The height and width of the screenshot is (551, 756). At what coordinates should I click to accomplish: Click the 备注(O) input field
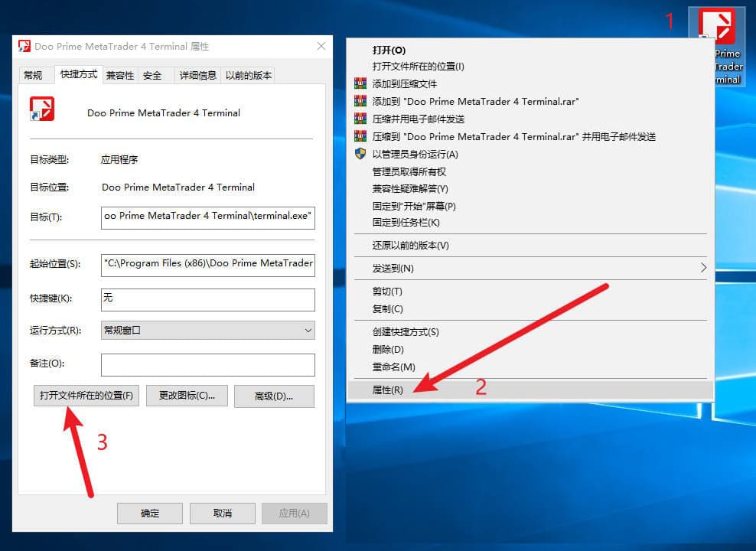click(208, 365)
